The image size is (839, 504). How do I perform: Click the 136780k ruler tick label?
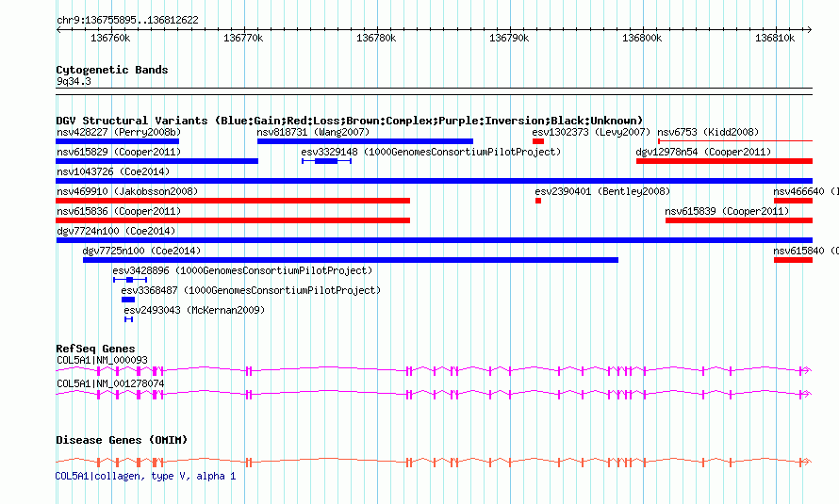click(376, 38)
